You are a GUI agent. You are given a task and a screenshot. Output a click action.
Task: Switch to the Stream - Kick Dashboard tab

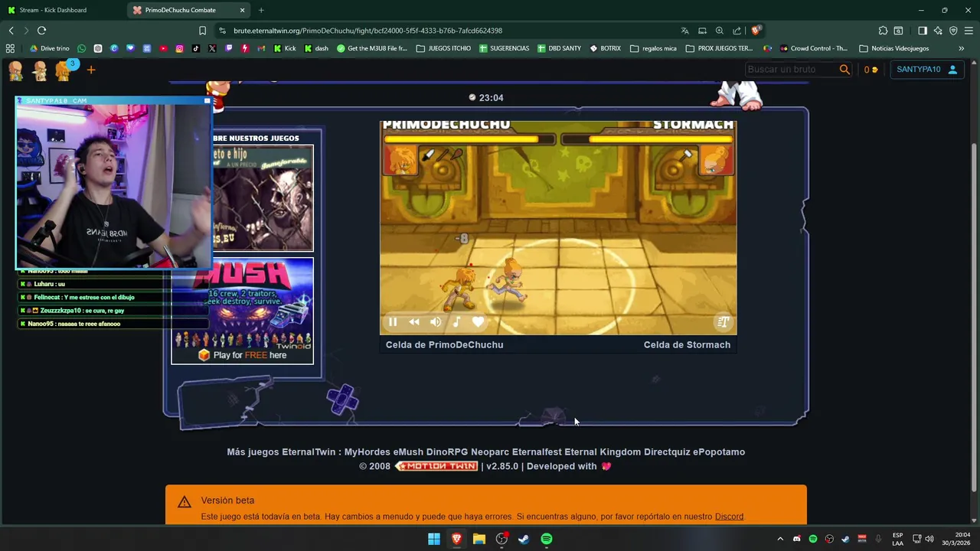[61, 10]
